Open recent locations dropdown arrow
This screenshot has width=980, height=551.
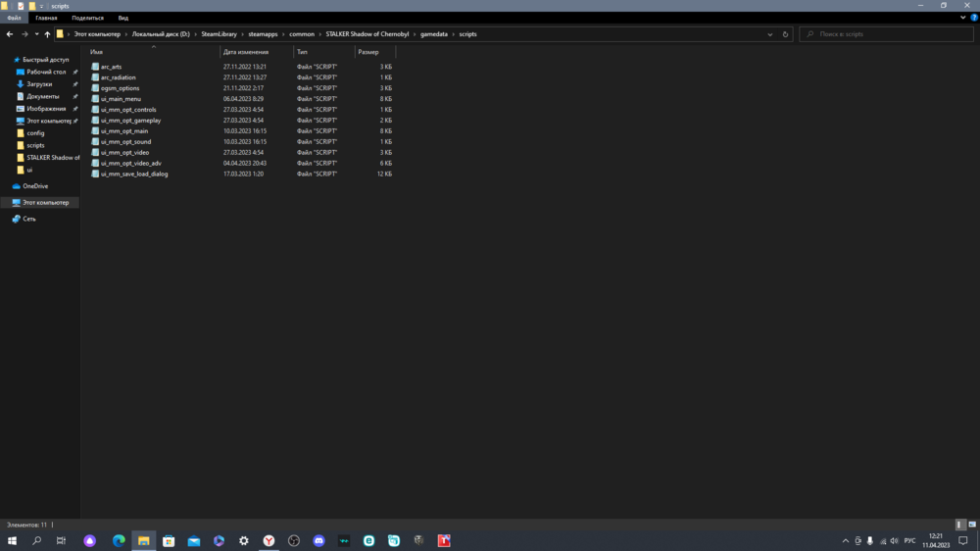(x=36, y=34)
